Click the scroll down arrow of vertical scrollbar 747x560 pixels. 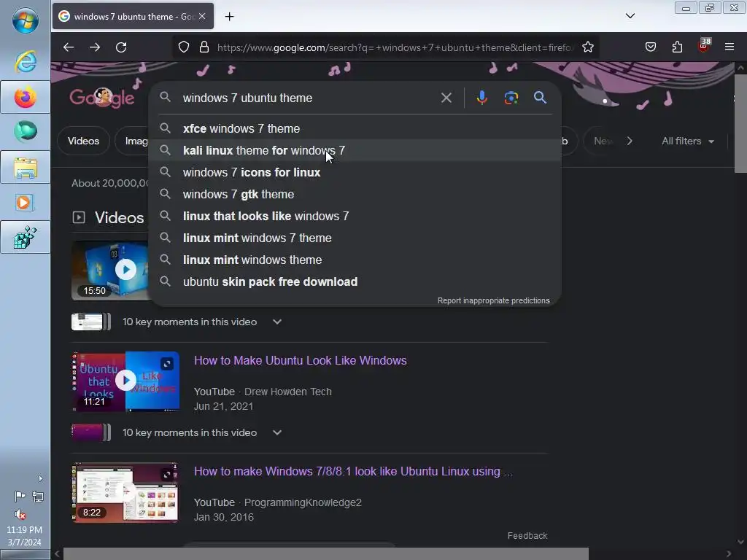coord(740,542)
